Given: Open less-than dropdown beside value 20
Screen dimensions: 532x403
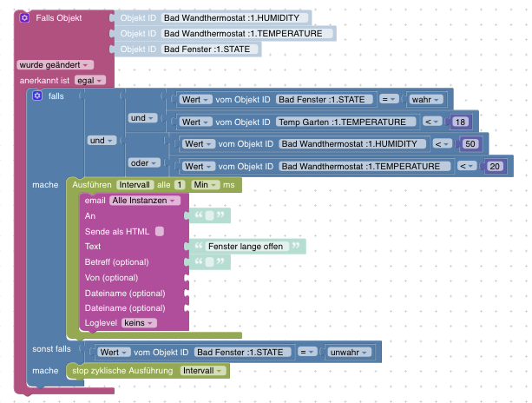Looking at the screenshot, I should pos(467,166).
